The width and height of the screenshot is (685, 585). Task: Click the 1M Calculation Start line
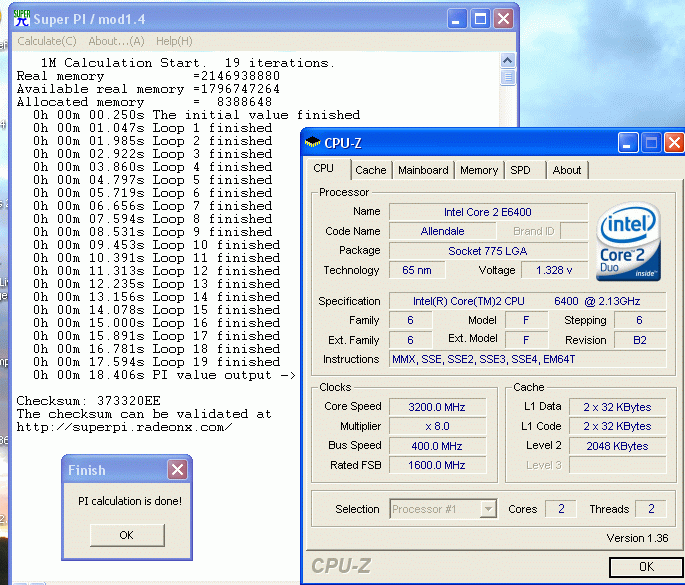tap(188, 63)
